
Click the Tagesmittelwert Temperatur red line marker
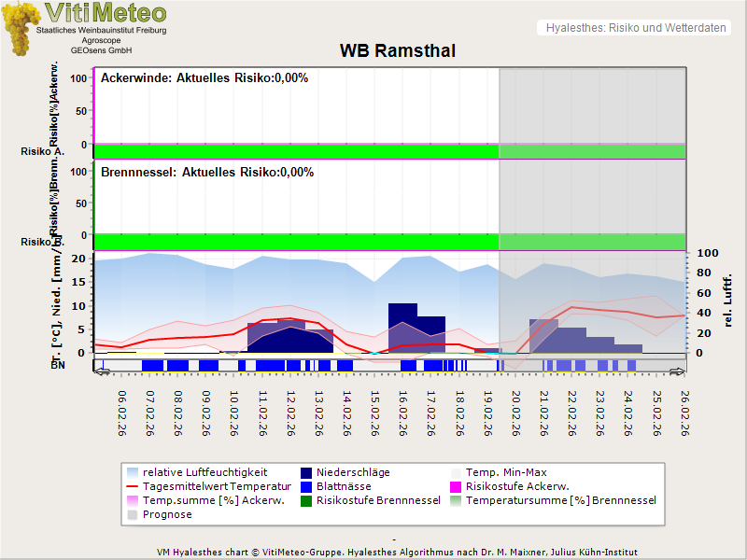point(133,487)
